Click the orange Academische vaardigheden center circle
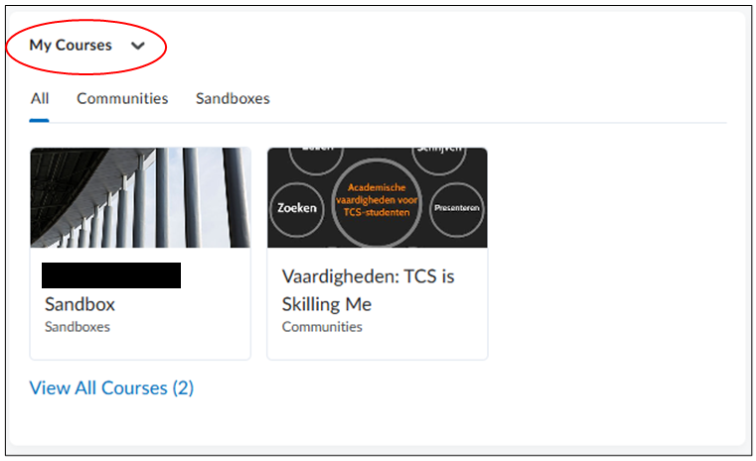Screen dimensions: 756x461 click(x=377, y=202)
